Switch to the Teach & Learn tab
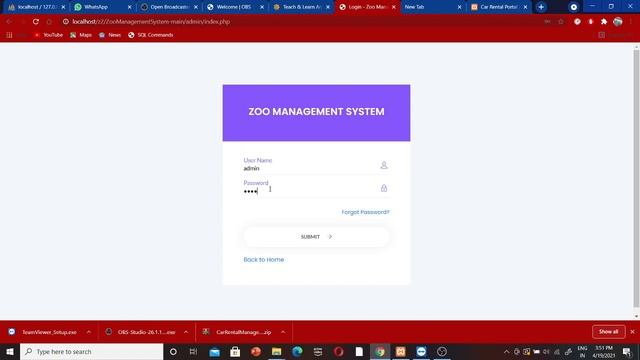This screenshot has width=640, height=360. coord(301,7)
